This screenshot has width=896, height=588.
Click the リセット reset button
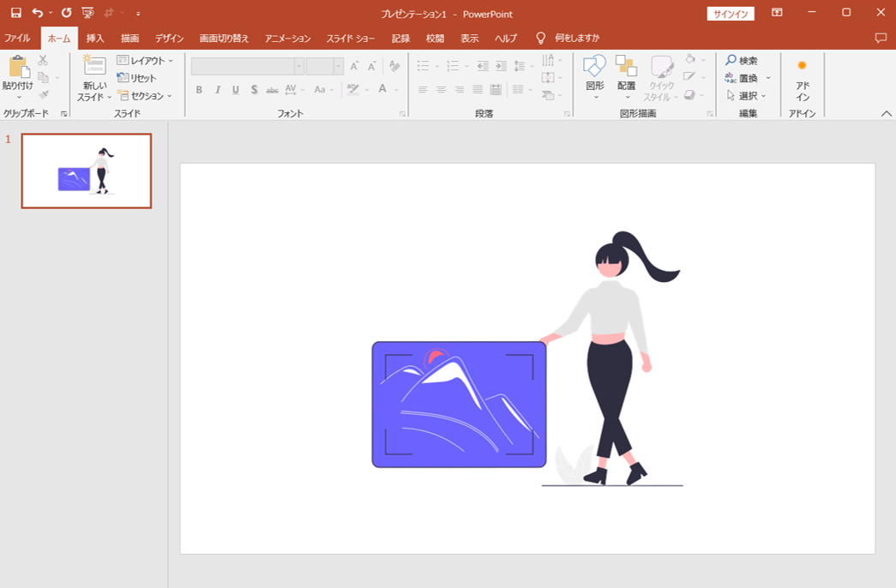(137, 78)
